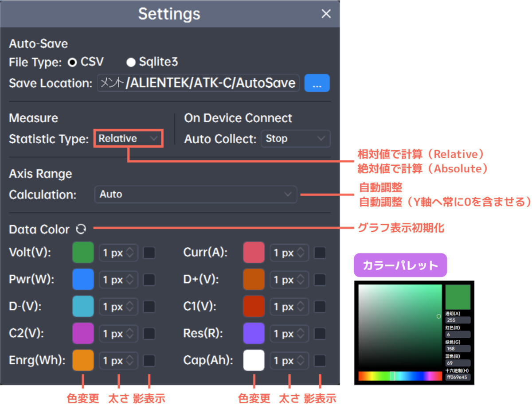Change the Enrg(Wh) color swatch
This screenshot has height=405, width=532.
(83, 360)
